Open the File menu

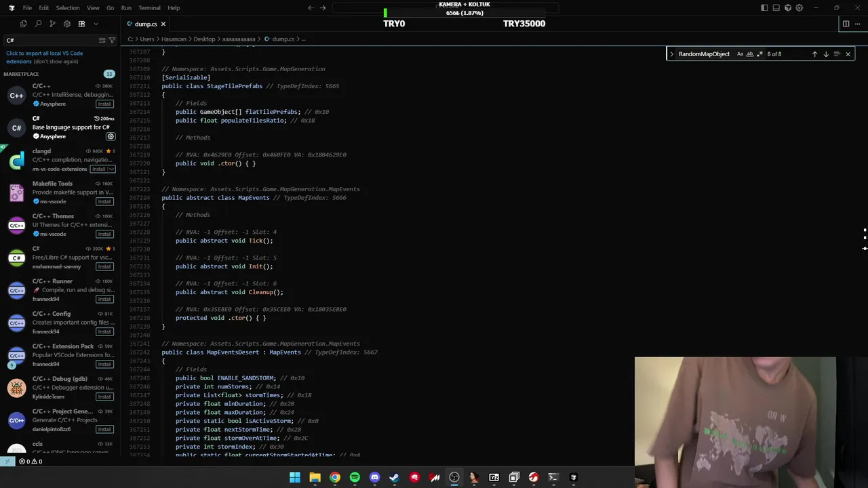(x=27, y=7)
